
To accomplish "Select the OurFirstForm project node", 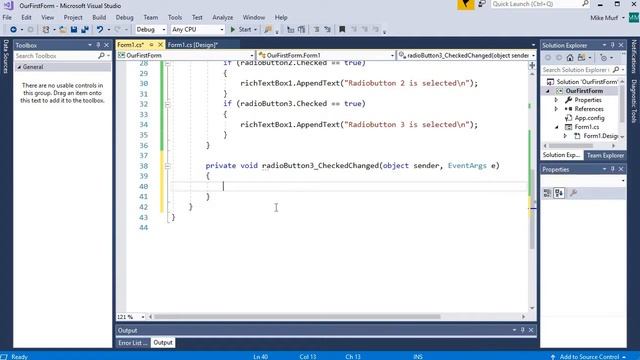I will [584, 91].
